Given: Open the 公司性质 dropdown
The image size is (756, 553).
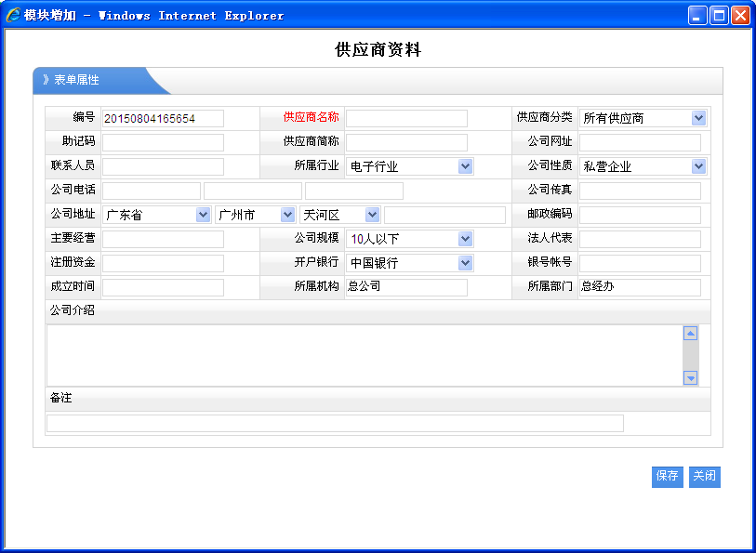Looking at the screenshot, I should point(643,166).
